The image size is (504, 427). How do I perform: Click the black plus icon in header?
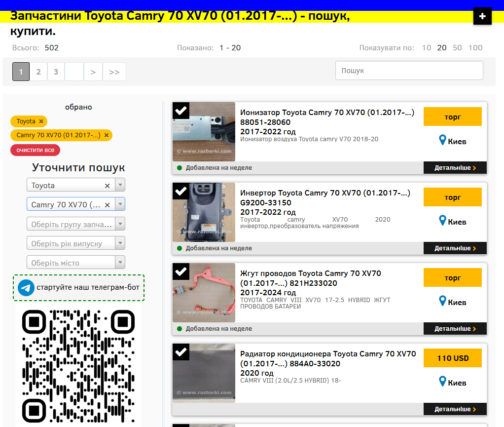click(x=482, y=16)
